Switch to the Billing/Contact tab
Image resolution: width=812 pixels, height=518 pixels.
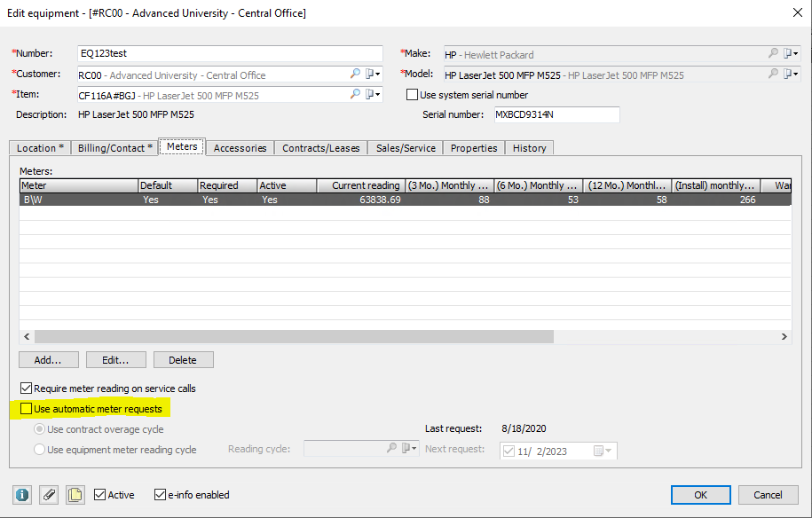click(x=115, y=148)
